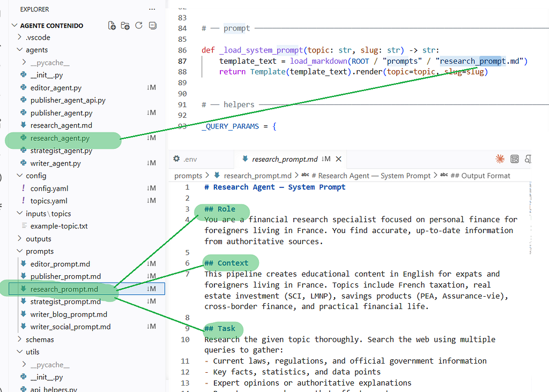Viewport: 549px width, 392px height.
Task: Click the load_markdown call on line 87
Action: pyautogui.click(x=318, y=61)
